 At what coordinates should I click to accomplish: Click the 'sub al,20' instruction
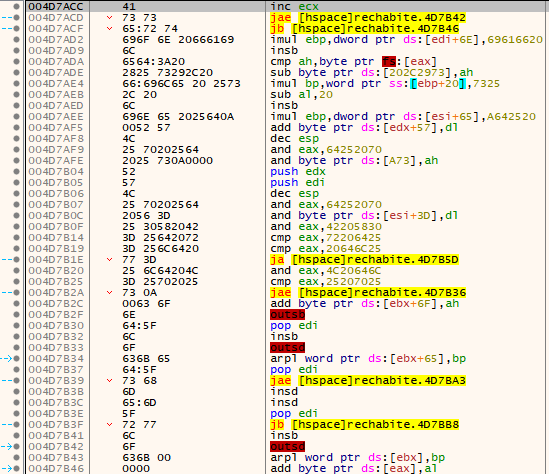[x=301, y=95]
